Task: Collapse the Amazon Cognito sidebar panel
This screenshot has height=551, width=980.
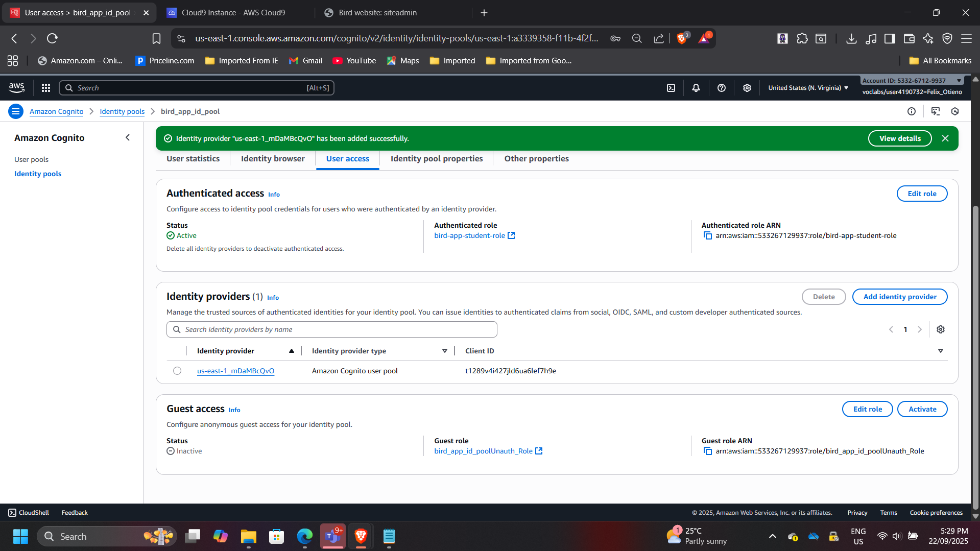Action: coord(128,137)
